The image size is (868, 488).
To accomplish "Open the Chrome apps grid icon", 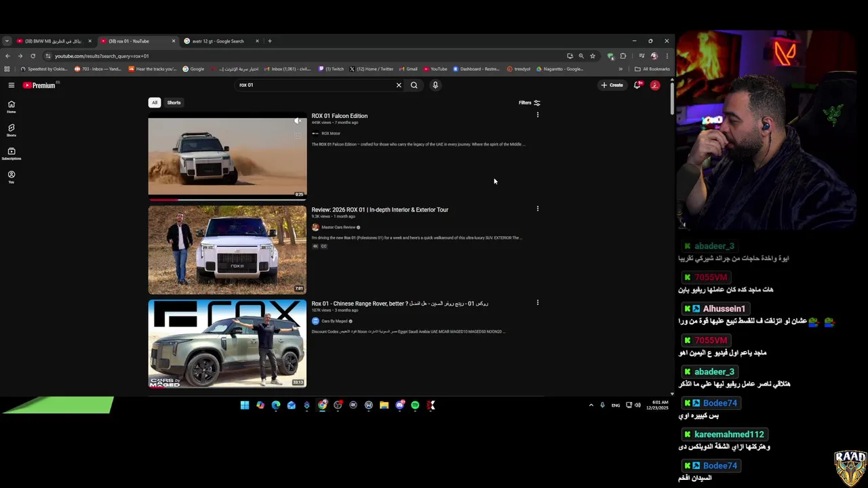I will click(7, 69).
